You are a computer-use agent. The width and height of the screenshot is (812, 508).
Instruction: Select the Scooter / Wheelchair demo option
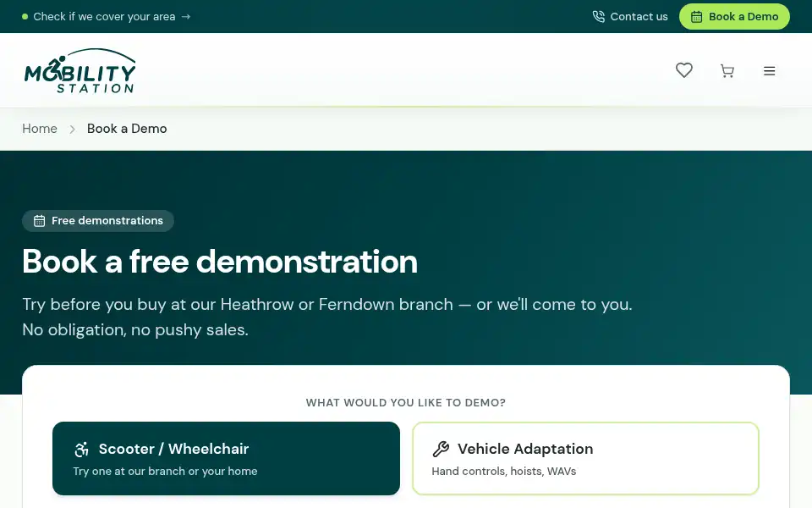(x=227, y=458)
